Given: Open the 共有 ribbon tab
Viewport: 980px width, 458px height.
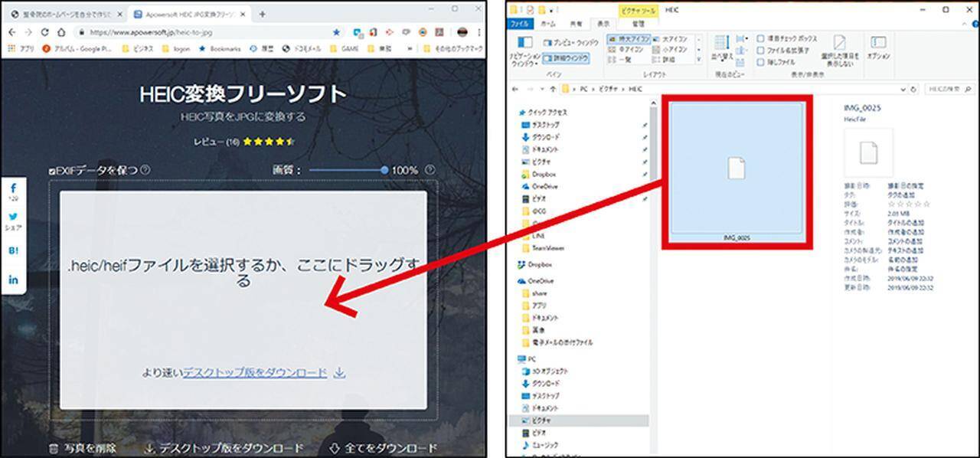Looking at the screenshot, I should (x=575, y=24).
